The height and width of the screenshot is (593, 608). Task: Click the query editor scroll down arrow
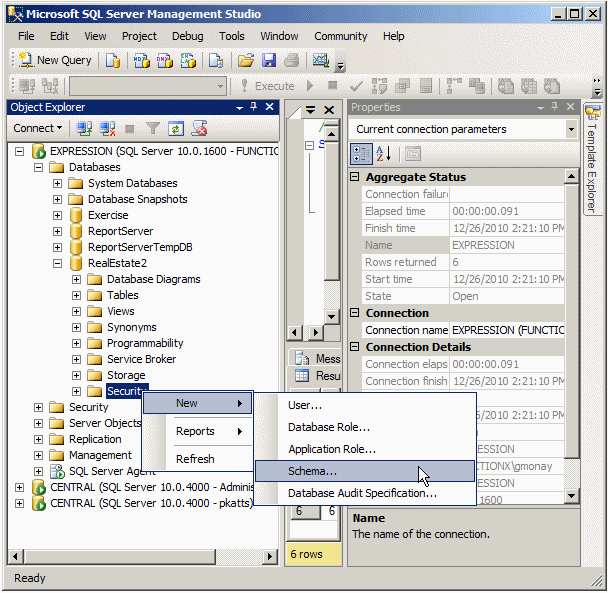click(332, 316)
